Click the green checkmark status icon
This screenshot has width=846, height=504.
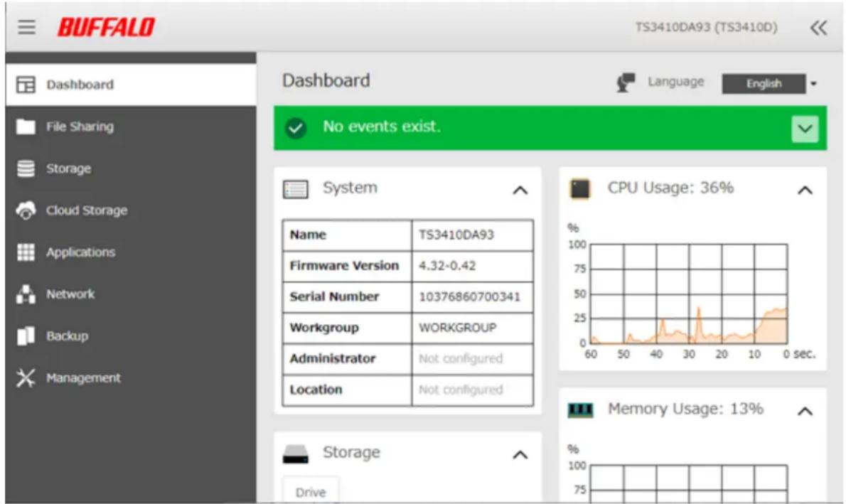pos(296,129)
